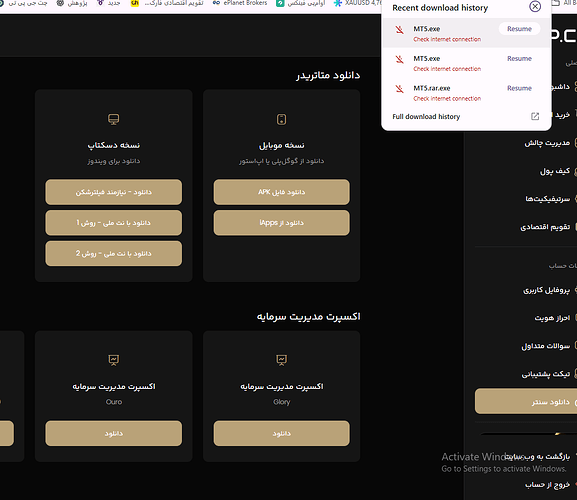Open the green-icon bookmark right of ePlanet Brokers
The width and height of the screenshot is (577, 500).
tap(301, 3)
